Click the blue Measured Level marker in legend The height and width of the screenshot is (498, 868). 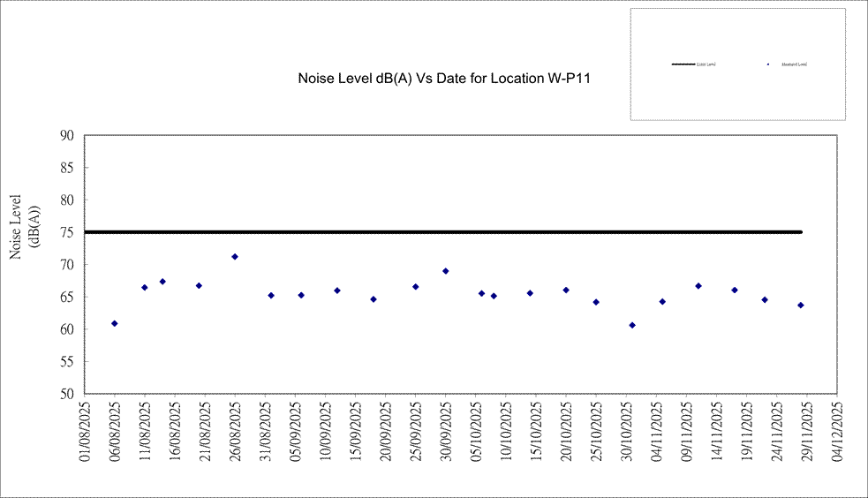click(768, 64)
